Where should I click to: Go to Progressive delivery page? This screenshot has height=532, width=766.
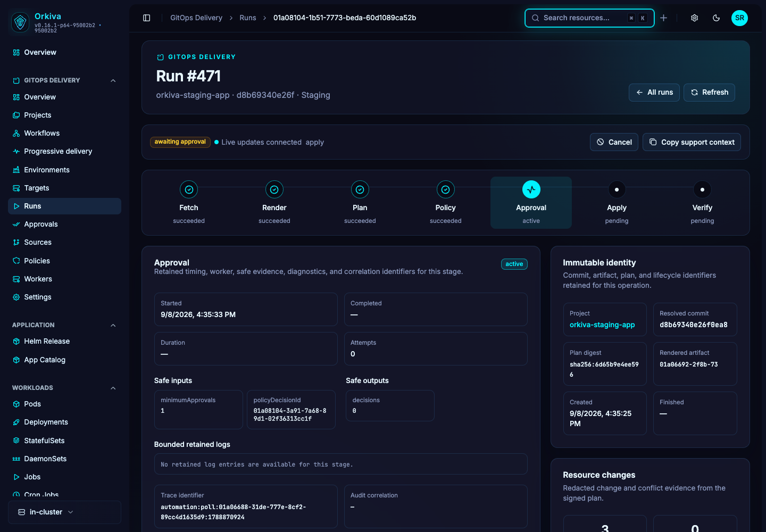[64, 152]
